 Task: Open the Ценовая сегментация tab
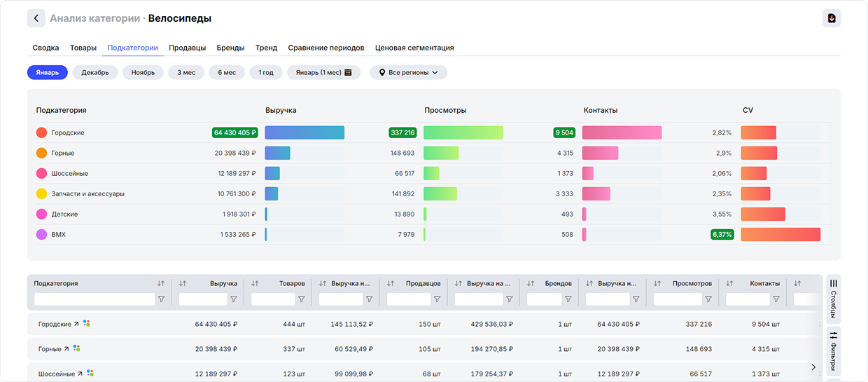[x=414, y=48]
